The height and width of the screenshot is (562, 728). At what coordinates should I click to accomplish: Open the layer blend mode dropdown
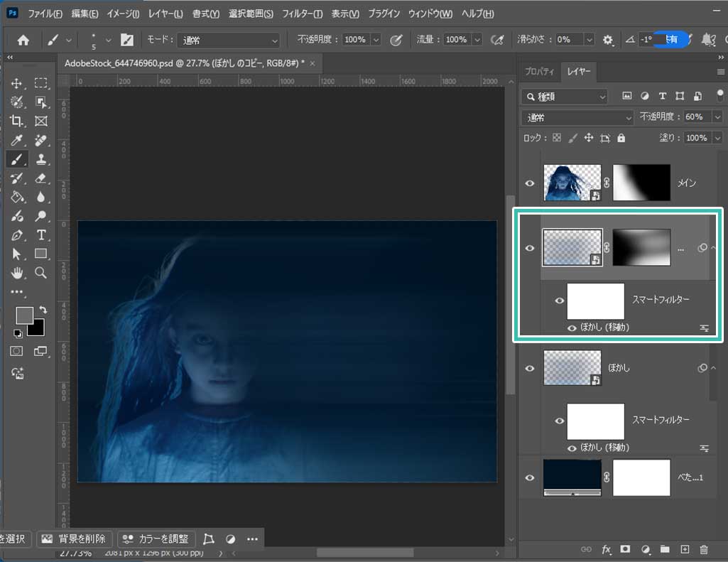coord(577,117)
